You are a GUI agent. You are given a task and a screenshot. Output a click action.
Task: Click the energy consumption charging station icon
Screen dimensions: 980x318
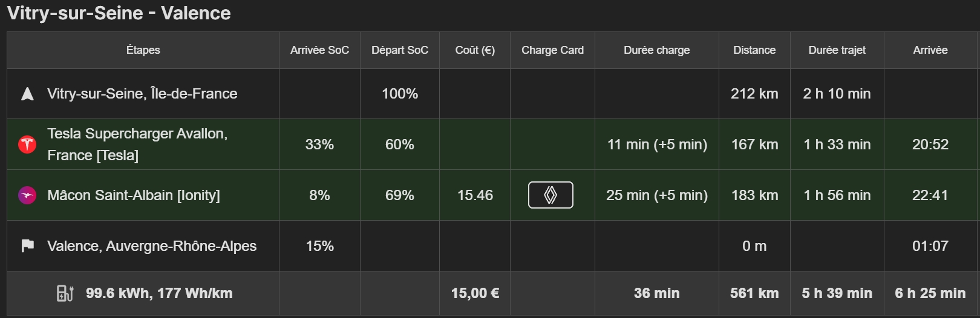[x=65, y=293]
